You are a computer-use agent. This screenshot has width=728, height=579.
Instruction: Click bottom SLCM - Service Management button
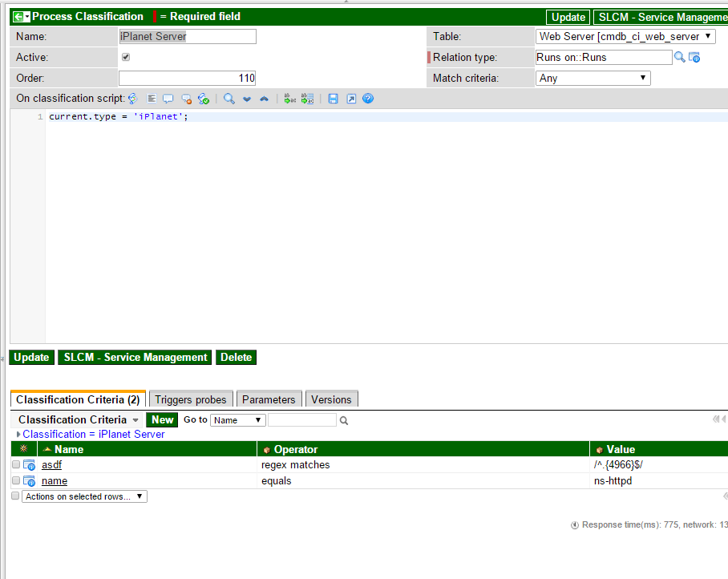[x=135, y=357]
